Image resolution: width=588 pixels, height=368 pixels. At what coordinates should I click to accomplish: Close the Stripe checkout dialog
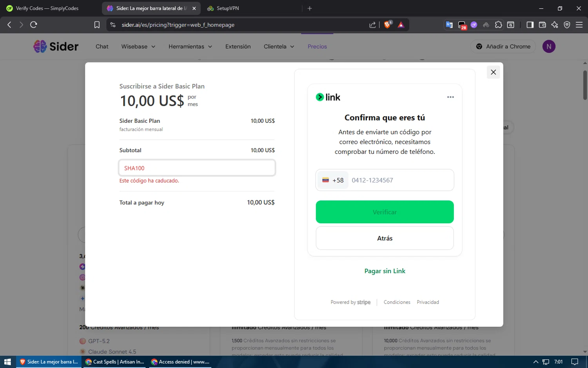coord(493,72)
